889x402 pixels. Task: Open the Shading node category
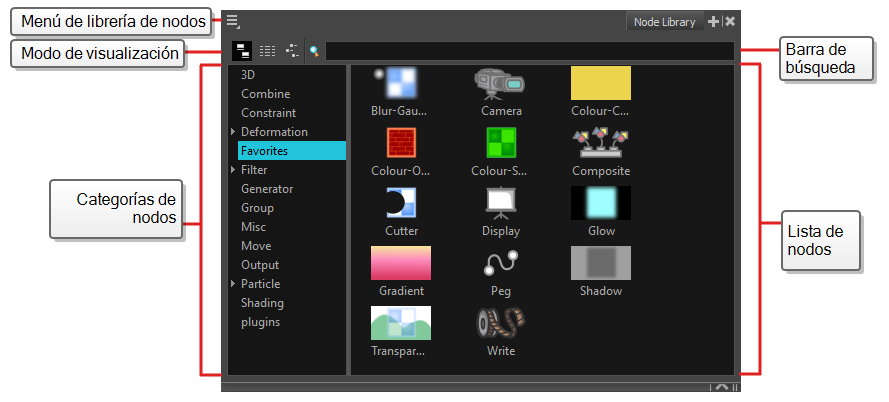[x=262, y=303]
